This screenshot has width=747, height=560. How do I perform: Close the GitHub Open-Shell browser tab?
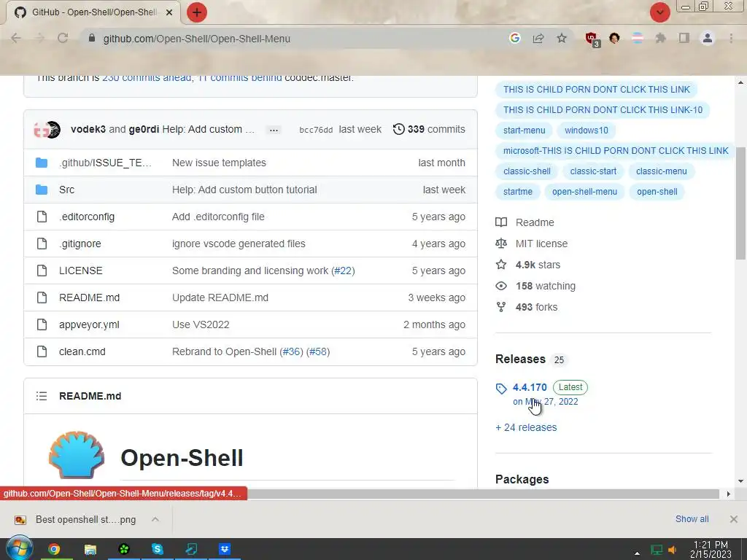pos(169,12)
